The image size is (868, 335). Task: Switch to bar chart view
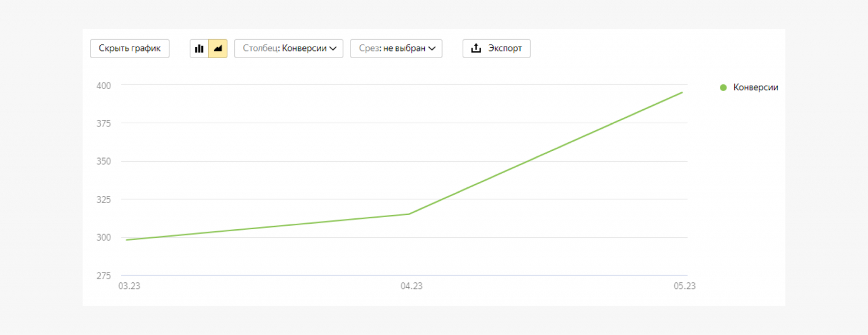click(x=199, y=48)
